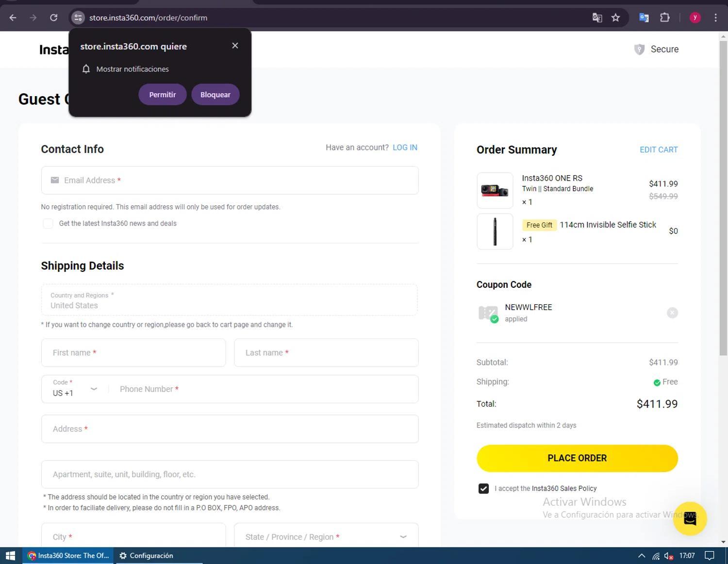
Task: Uncheck I accept the Sales Policy checkbox
Action: [x=483, y=489]
